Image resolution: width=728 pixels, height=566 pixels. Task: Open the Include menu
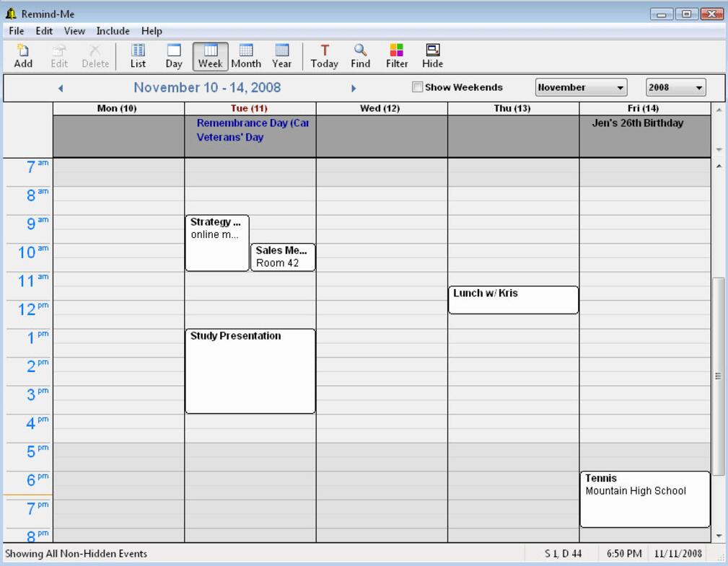(113, 31)
